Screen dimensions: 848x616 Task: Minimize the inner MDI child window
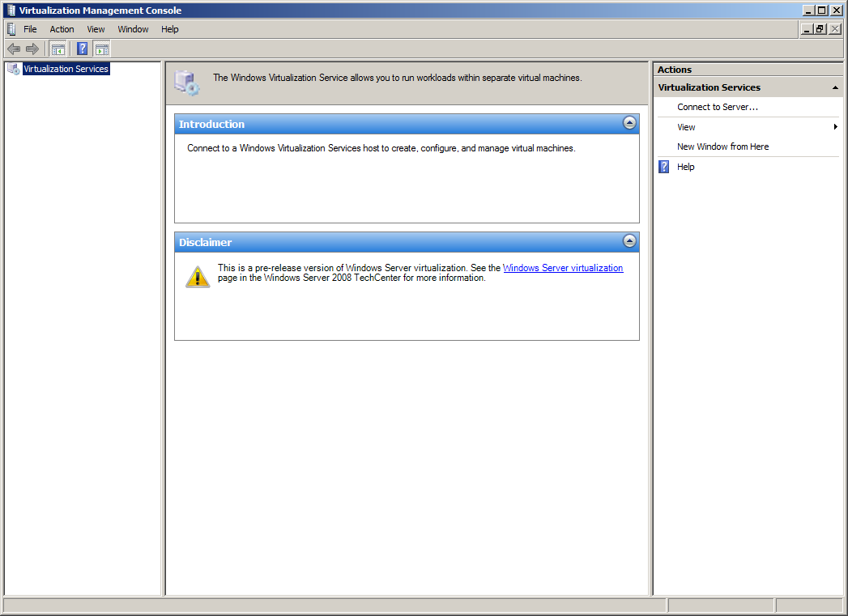[807, 29]
